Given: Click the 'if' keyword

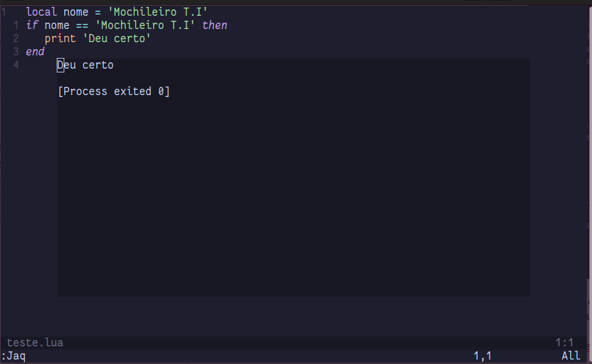Looking at the screenshot, I should pos(32,25).
